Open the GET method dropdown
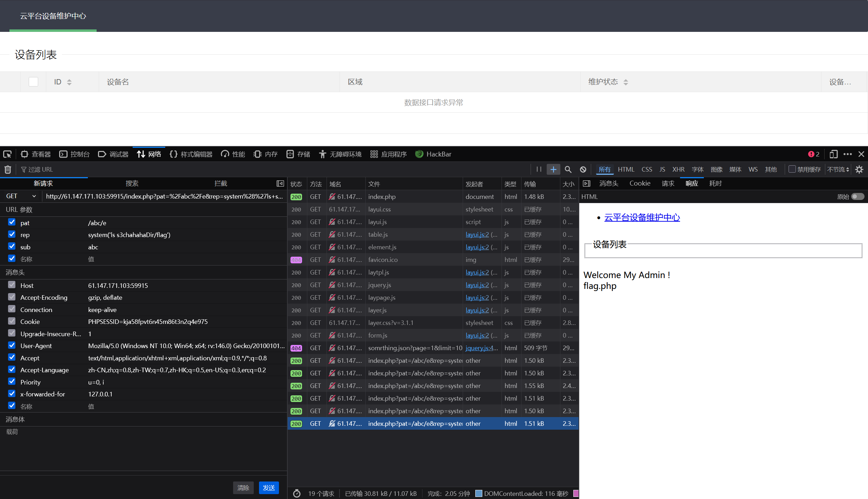868x499 pixels. coord(21,196)
